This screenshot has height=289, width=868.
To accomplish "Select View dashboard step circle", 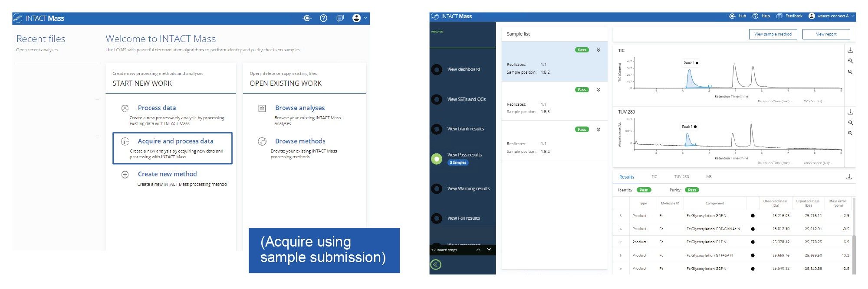I will [437, 69].
